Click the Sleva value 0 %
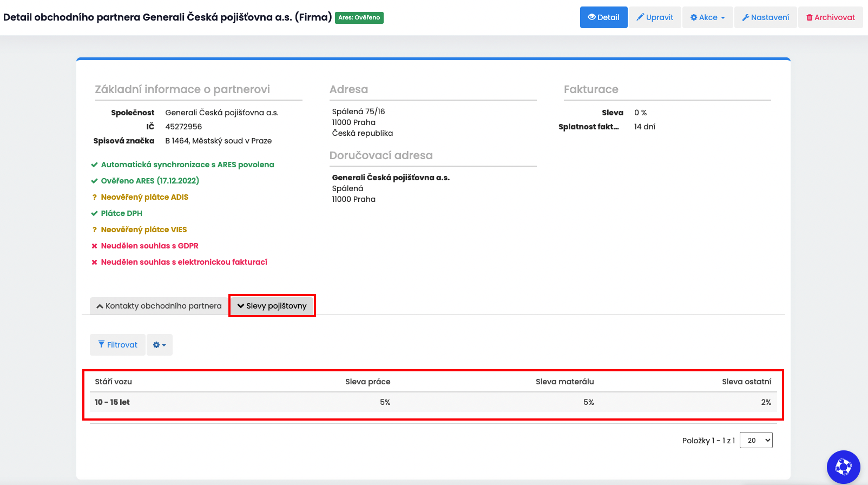 640,113
